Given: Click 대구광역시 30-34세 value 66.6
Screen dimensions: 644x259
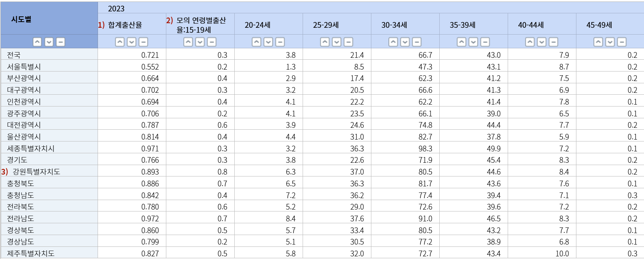Looking at the screenshot, I should [425, 90].
